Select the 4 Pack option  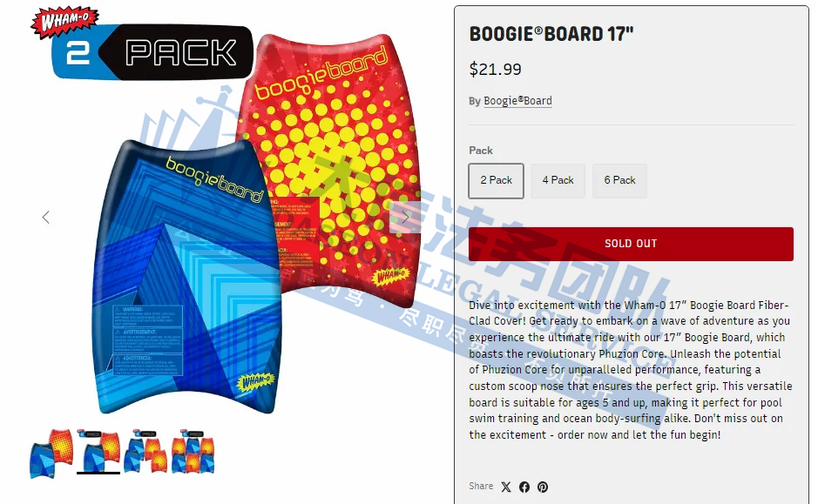558,180
